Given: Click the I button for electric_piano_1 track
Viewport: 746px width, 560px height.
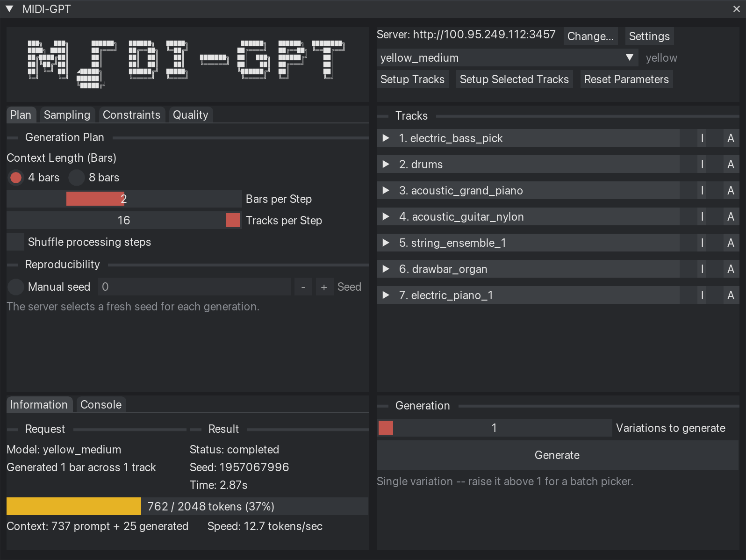Looking at the screenshot, I should 702,295.
